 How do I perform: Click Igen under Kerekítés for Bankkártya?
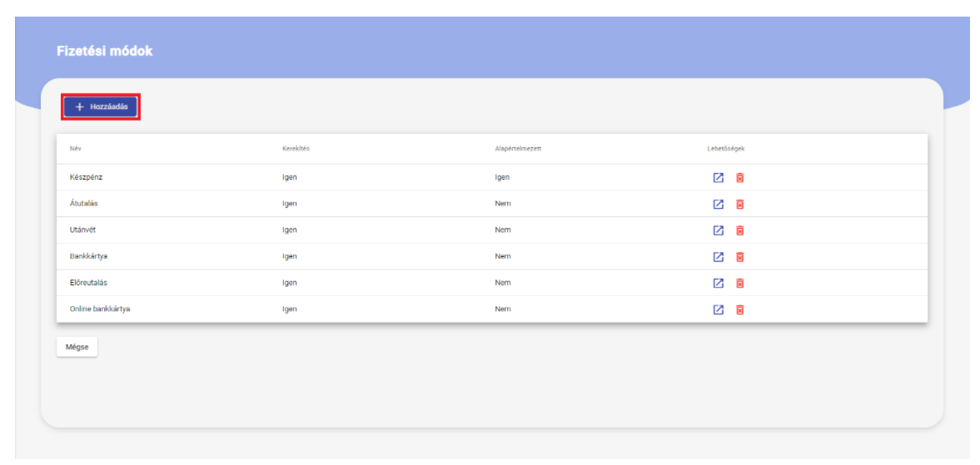pos(290,256)
